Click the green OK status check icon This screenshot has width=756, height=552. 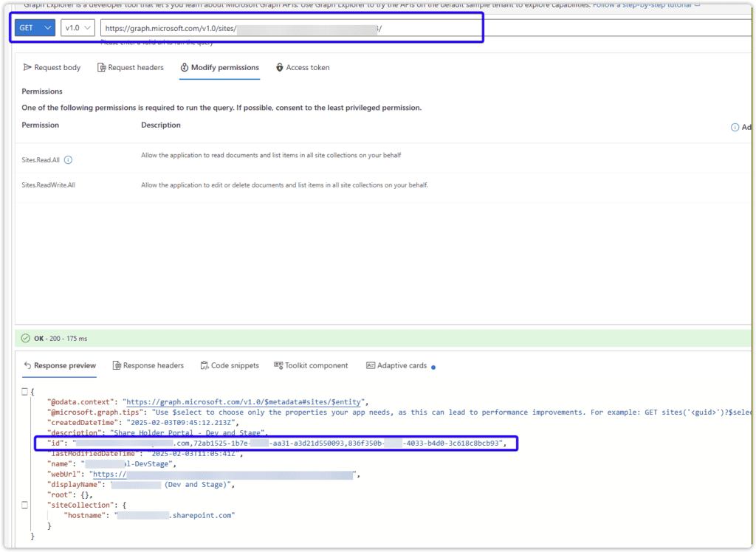tap(26, 339)
